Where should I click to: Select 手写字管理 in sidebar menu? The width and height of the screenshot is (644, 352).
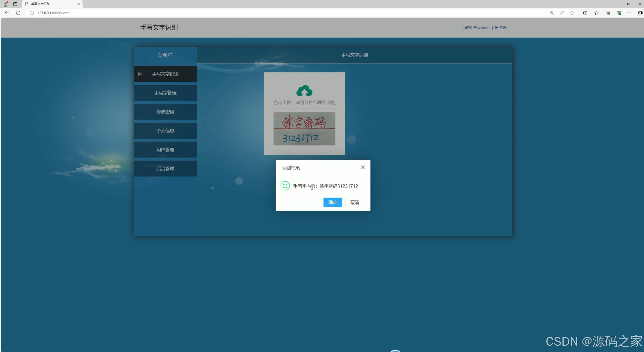click(165, 93)
